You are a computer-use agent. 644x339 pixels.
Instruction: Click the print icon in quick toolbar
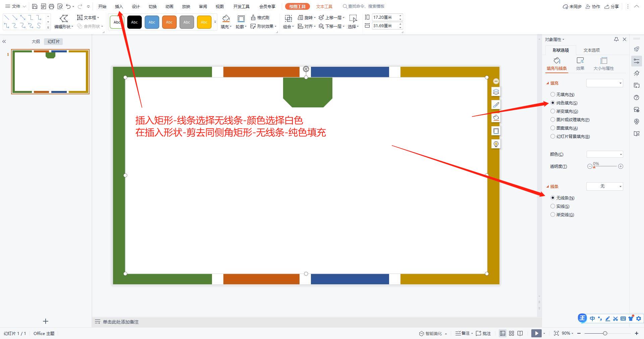51,6
